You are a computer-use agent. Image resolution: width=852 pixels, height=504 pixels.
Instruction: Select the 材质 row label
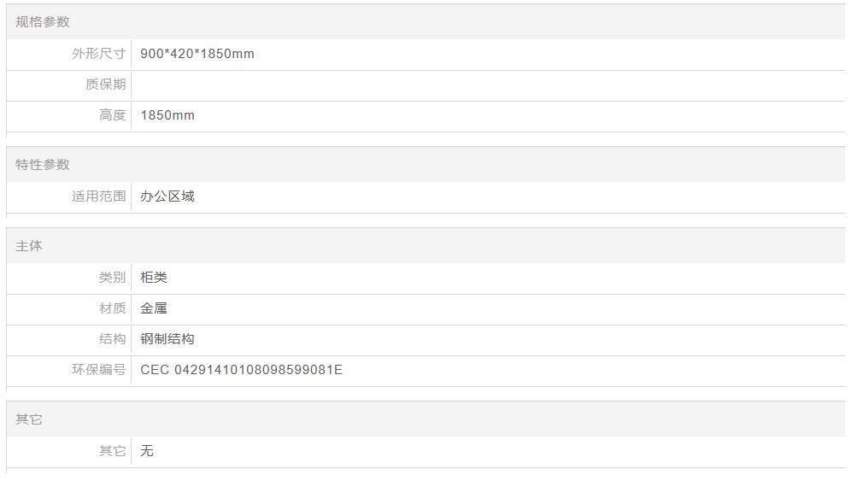[x=112, y=308]
